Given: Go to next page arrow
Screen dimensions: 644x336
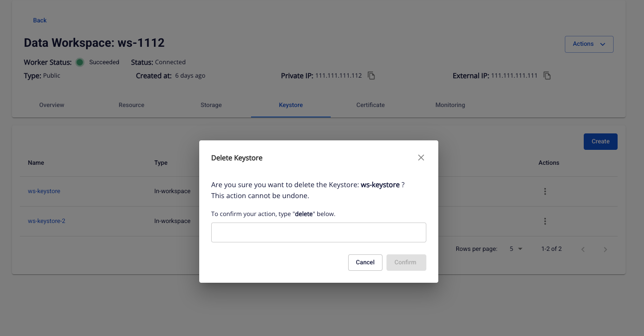Looking at the screenshot, I should click(x=605, y=249).
